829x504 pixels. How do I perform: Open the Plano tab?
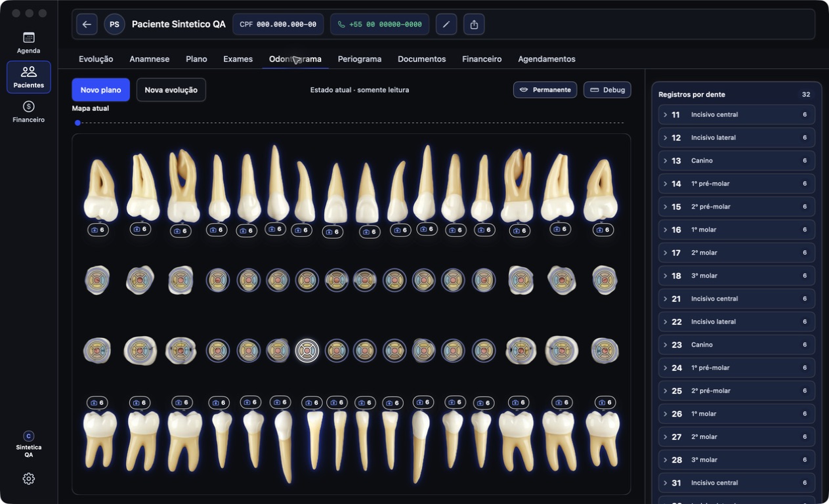(196, 59)
